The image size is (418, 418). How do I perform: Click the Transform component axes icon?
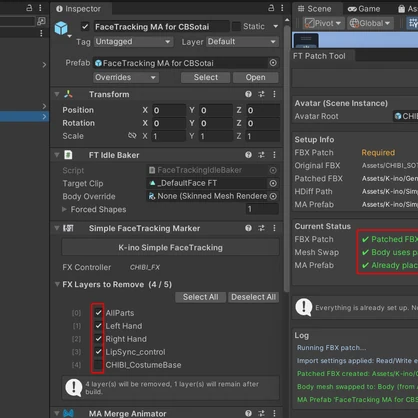pos(68,94)
